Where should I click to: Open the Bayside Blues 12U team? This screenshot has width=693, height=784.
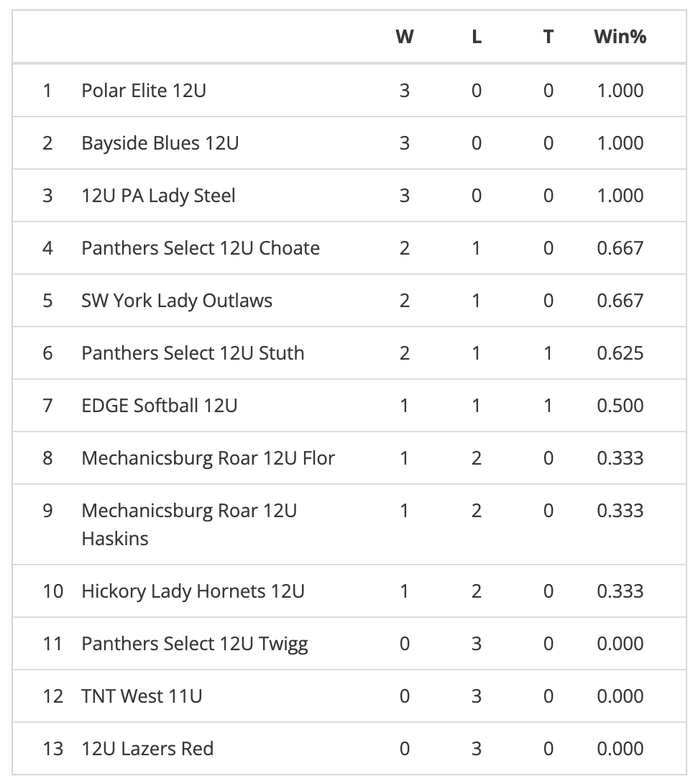tap(160, 143)
